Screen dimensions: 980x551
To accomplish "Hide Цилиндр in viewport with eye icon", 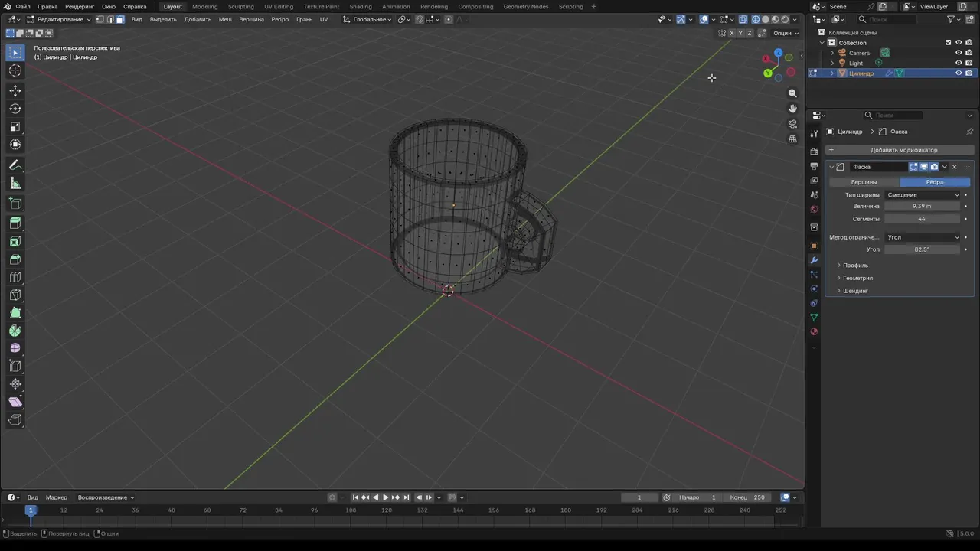I will [959, 73].
